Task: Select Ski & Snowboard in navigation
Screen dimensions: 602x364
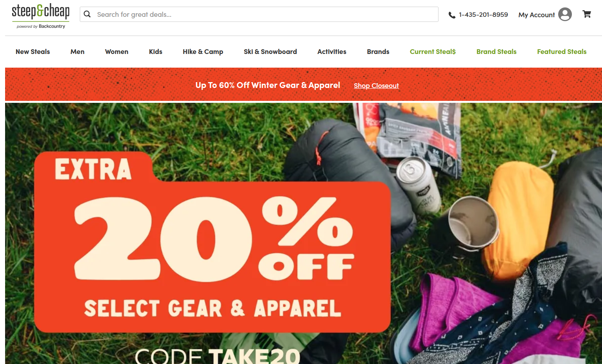Action: [270, 52]
